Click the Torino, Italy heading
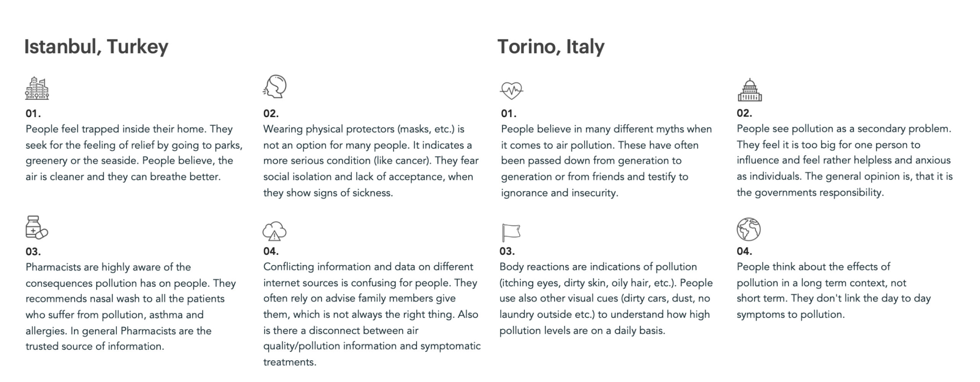Viewport: 980px width, 382px height. [551, 47]
